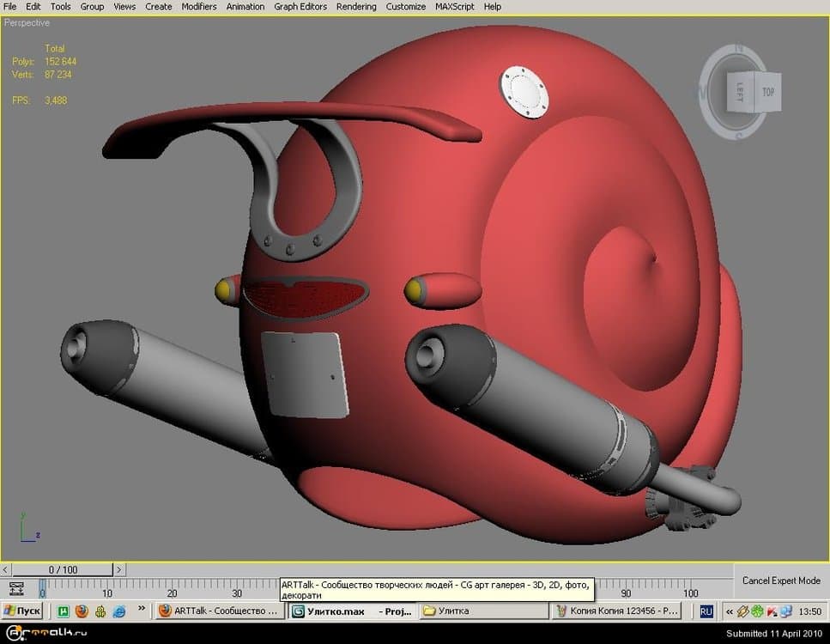830x644 pixels.
Task: Open the mini curve editor icon beside the trackbar
Action: [15, 589]
